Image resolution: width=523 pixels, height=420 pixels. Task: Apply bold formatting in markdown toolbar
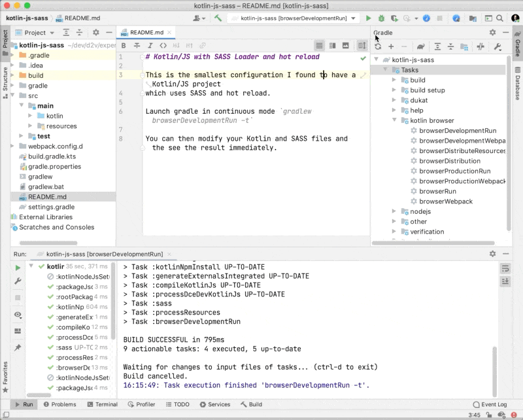pos(124,46)
